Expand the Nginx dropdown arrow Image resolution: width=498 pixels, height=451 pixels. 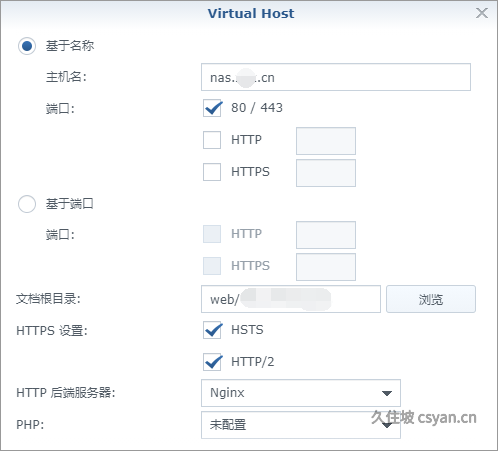387,393
